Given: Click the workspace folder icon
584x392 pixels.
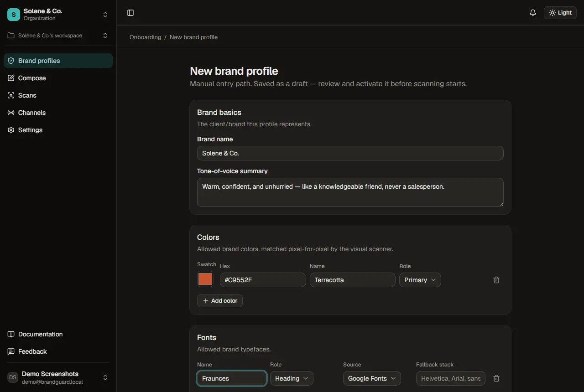Looking at the screenshot, I should (x=11, y=36).
